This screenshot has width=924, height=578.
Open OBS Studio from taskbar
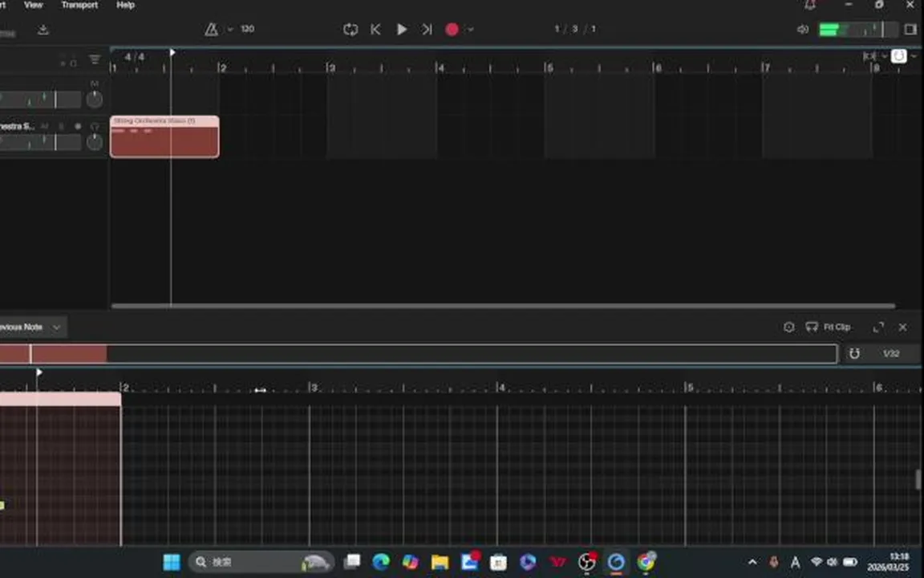[x=587, y=562]
